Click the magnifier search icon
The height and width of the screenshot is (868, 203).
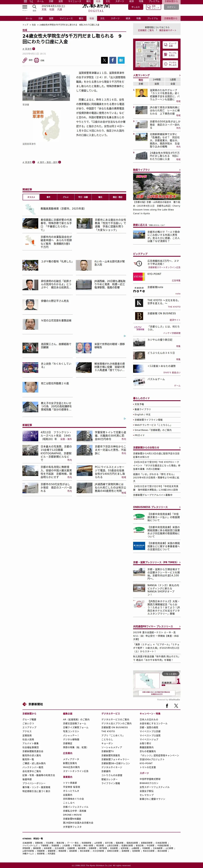(x=34, y=7)
